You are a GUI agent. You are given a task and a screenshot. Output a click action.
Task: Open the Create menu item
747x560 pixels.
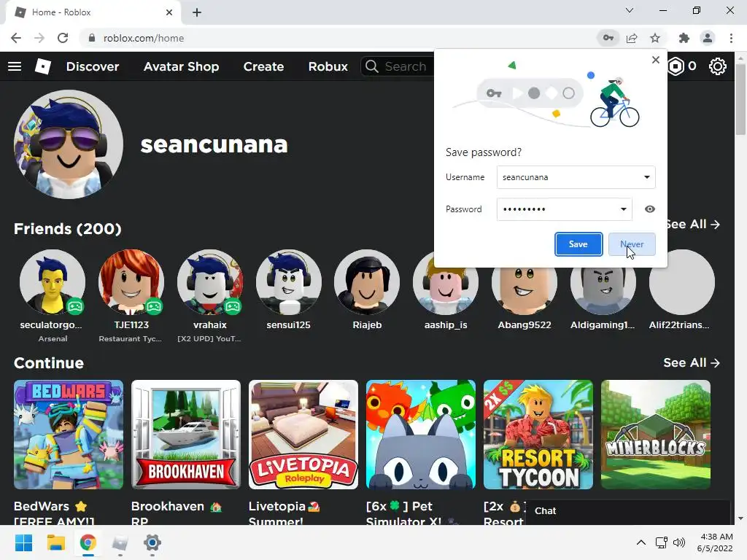coord(263,66)
